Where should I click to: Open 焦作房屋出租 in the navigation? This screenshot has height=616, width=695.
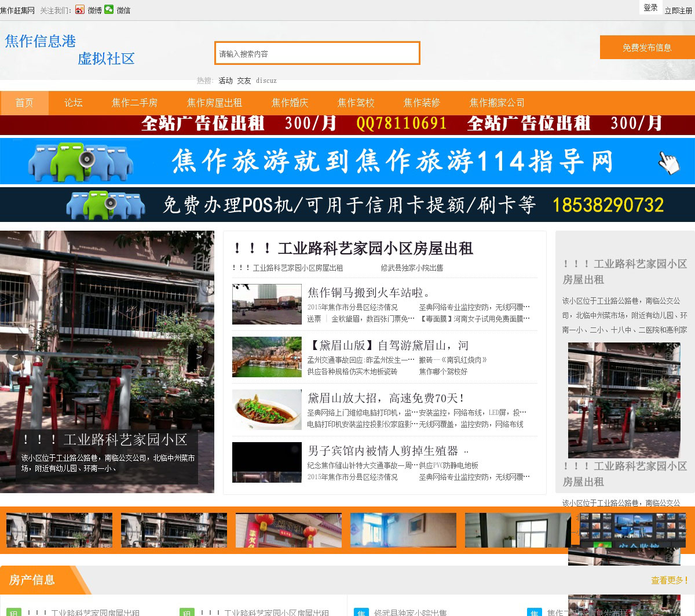tap(214, 103)
